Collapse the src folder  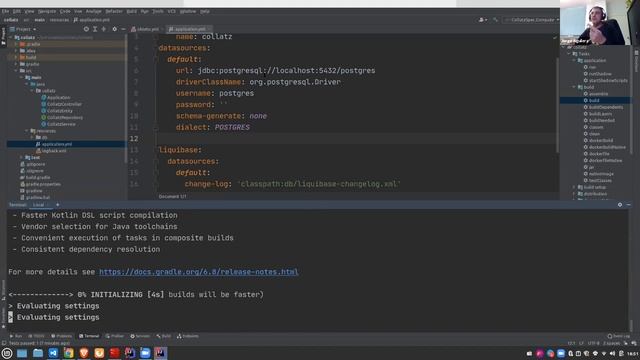[x=16, y=71]
